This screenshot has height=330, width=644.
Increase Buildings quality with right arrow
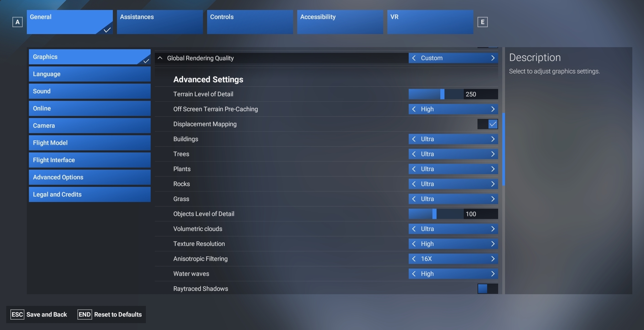click(x=493, y=139)
